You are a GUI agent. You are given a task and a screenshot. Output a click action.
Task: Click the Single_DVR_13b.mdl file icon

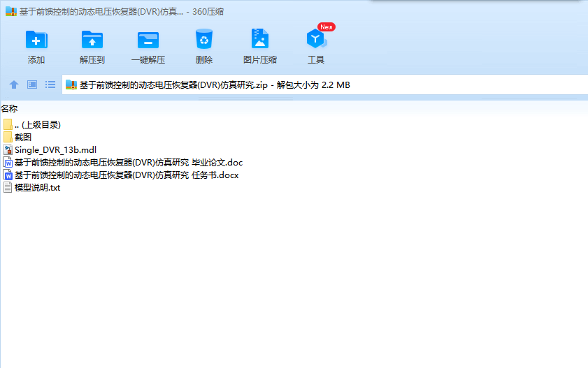click(x=8, y=149)
